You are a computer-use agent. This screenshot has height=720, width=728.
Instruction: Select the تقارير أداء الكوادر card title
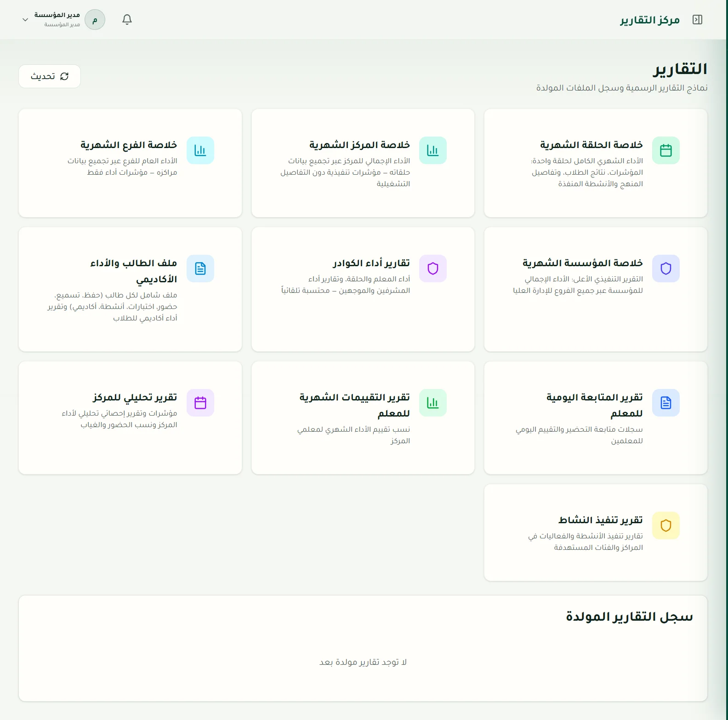(371, 263)
